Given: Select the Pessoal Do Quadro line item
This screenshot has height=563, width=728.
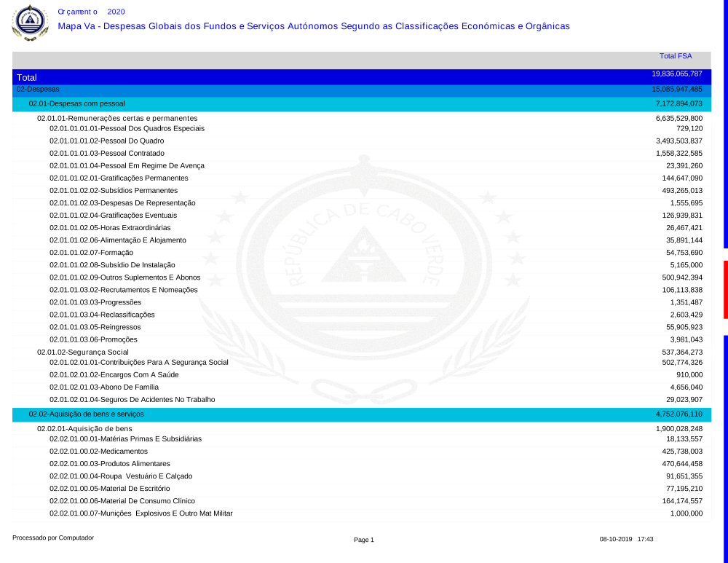Looking at the screenshot, I should pyautogui.click(x=106, y=141).
